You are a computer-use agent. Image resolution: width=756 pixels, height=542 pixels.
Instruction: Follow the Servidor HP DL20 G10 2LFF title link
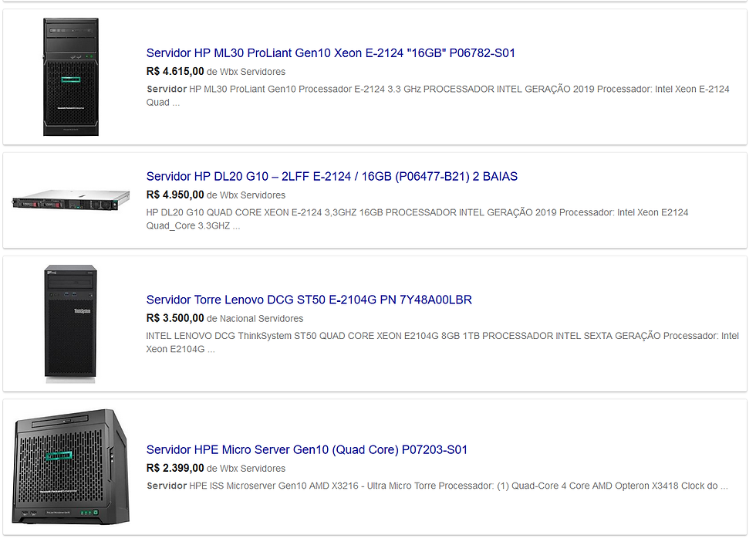[332, 177]
